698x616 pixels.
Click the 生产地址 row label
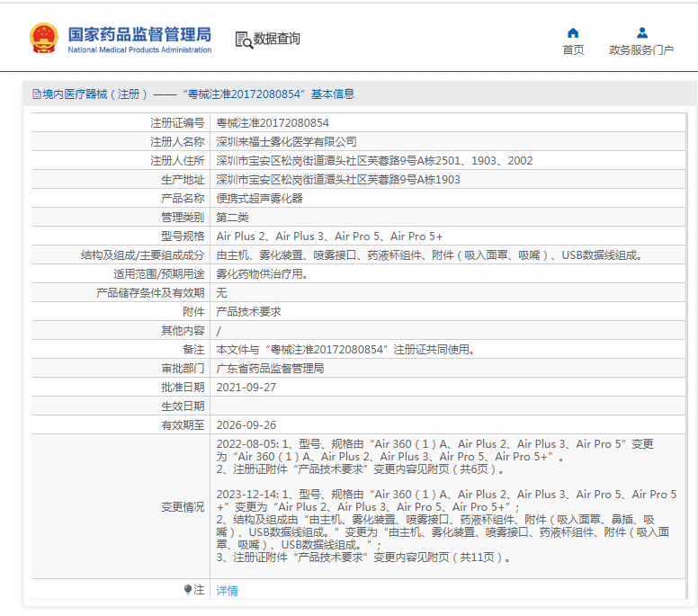(182, 179)
